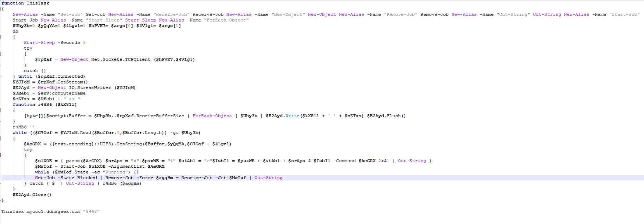Click the ($kX811) parameter
The width and height of the screenshot is (644, 224).
(x=66, y=105)
